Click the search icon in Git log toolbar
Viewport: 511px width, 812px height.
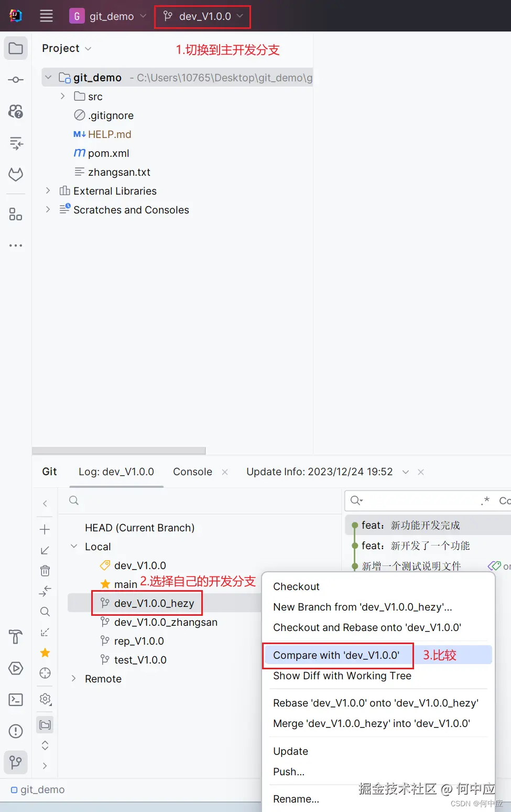pos(45,611)
